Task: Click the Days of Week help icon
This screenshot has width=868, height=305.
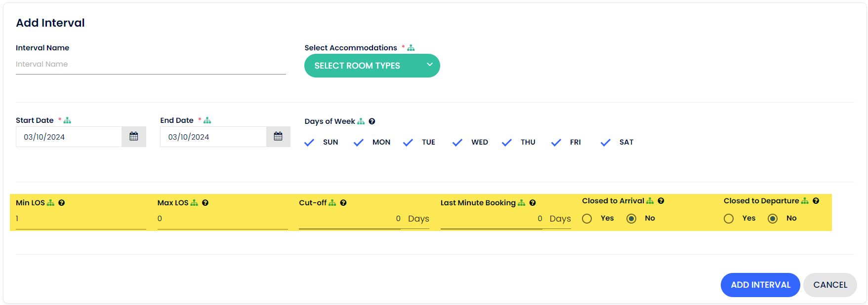Action: point(372,121)
